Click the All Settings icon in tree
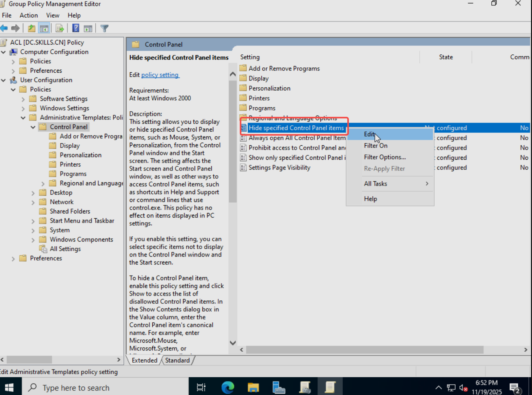 (x=43, y=249)
